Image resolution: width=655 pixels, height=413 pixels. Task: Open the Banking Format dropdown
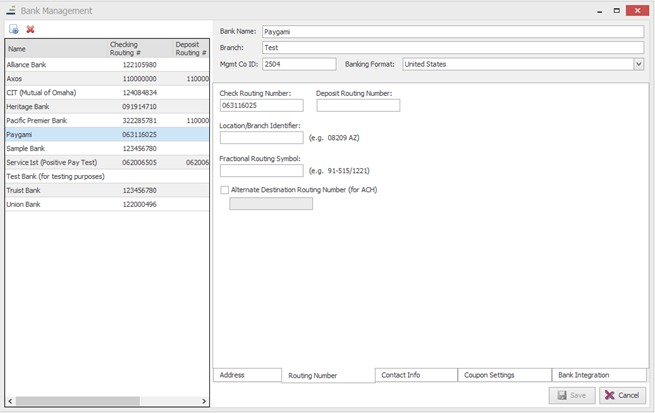pos(638,64)
